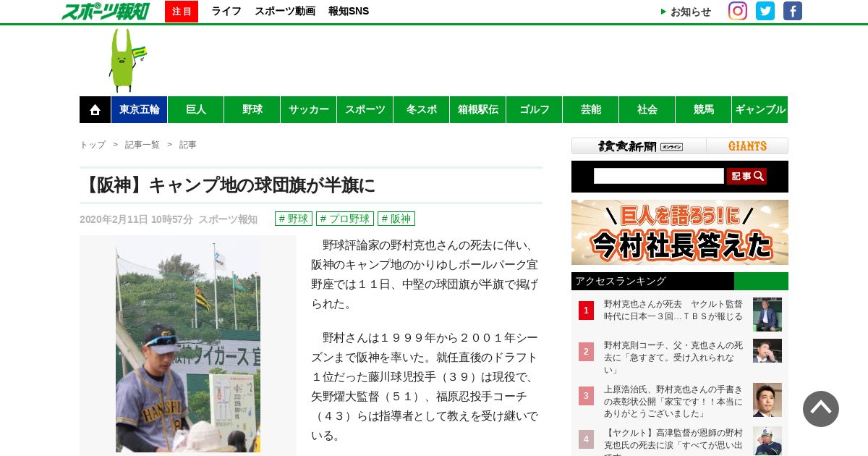This screenshot has width=868, height=456.
Task: Open the Facebook icon in the header
Action: (x=793, y=11)
